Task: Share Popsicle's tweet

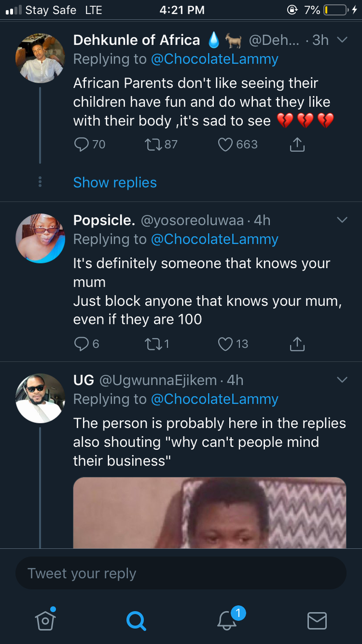Action: click(x=297, y=344)
